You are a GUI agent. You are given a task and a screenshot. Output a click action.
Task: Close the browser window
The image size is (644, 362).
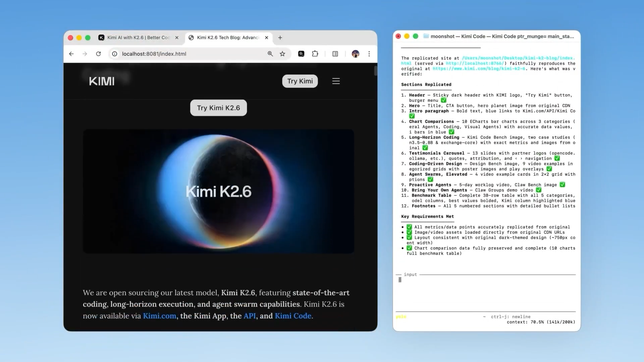coord(70,38)
